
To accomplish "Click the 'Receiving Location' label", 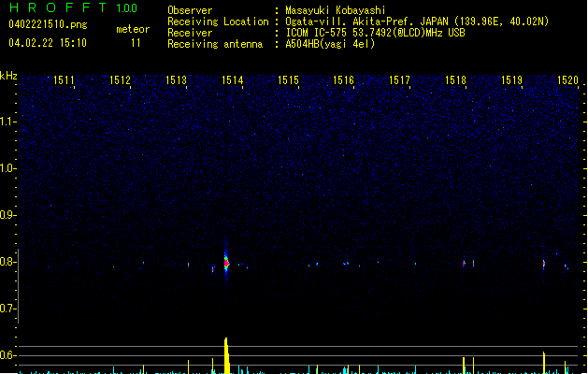I will point(218,22).
